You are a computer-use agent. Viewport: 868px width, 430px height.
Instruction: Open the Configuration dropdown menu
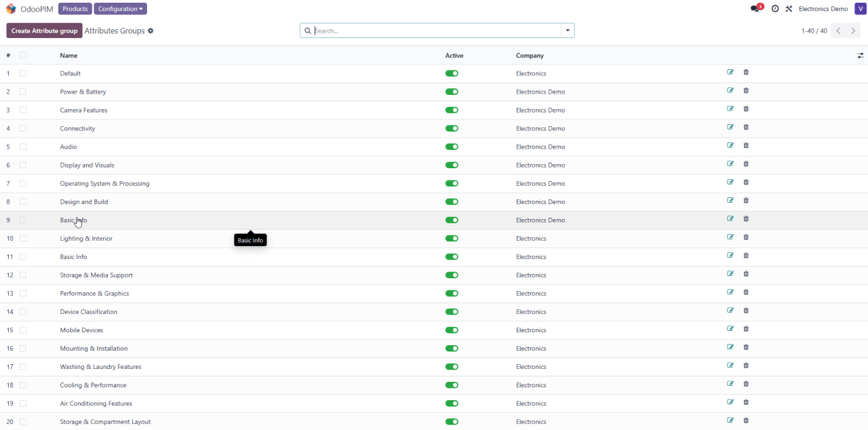pos(120,9)
